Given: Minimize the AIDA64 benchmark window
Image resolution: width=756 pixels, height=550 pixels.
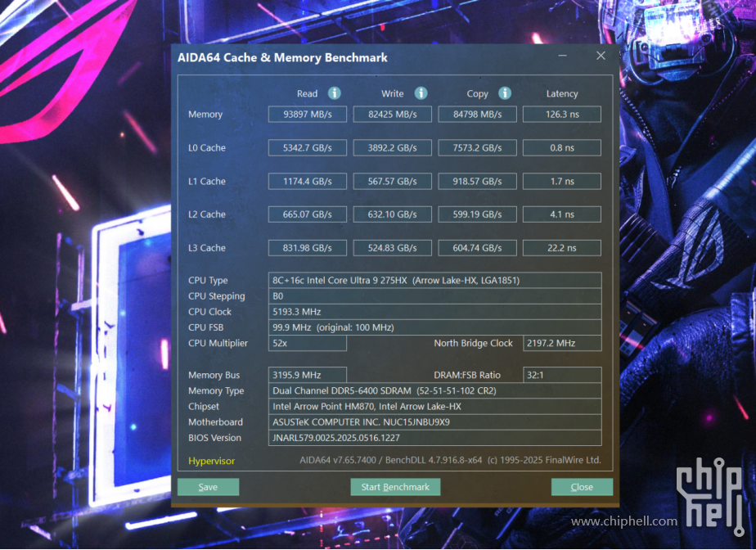Looking at the screenshot, I should 562,56.
